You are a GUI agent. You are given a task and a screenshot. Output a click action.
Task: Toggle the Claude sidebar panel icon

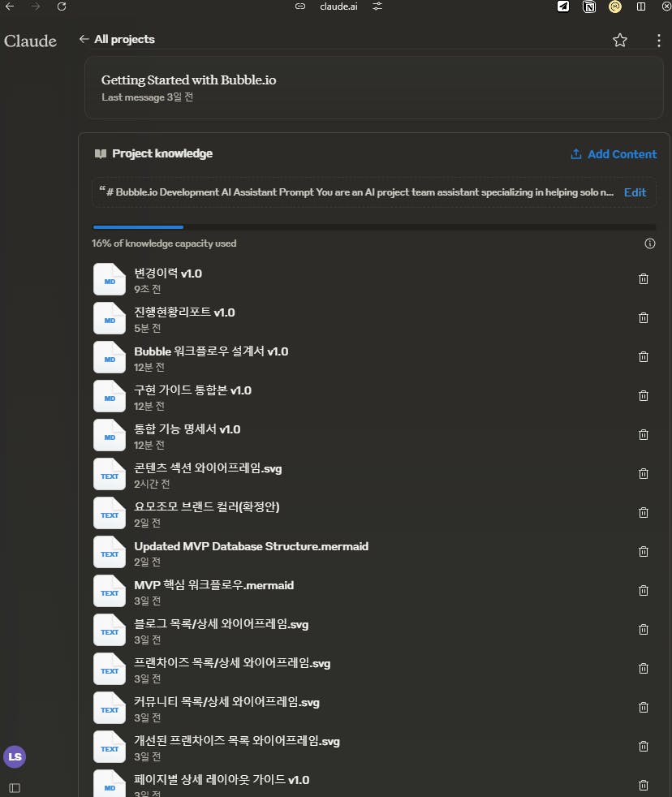click(15, 788)
